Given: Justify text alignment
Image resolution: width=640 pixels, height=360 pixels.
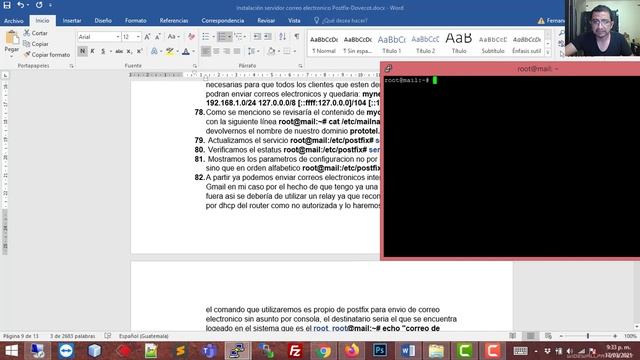Looking at the screenshot, I should pos(237,51).
